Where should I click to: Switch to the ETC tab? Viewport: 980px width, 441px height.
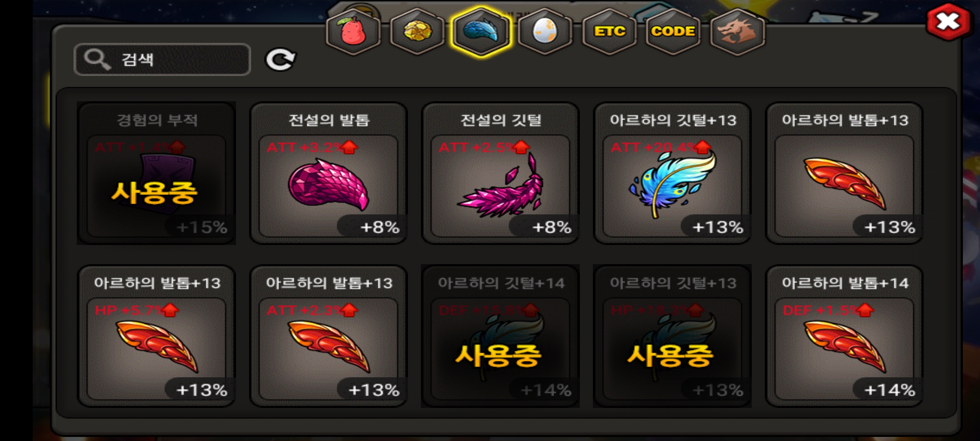pyautogui.click(x=609, y=32)
